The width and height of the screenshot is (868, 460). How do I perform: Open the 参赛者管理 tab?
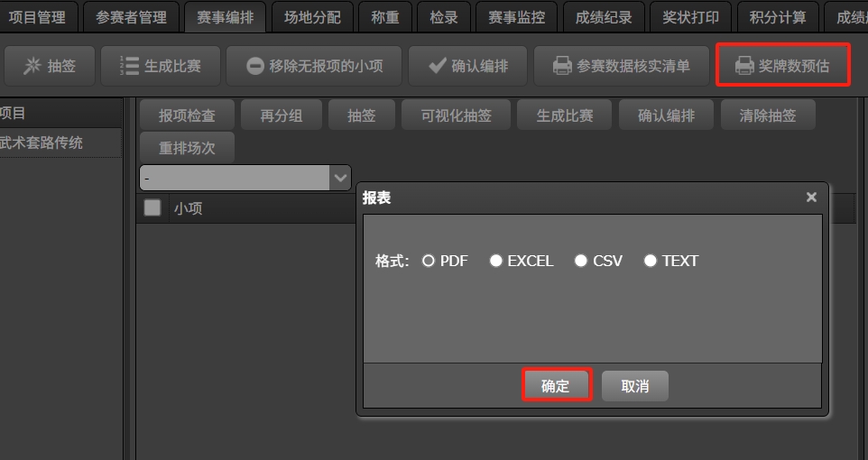(131, 17)
